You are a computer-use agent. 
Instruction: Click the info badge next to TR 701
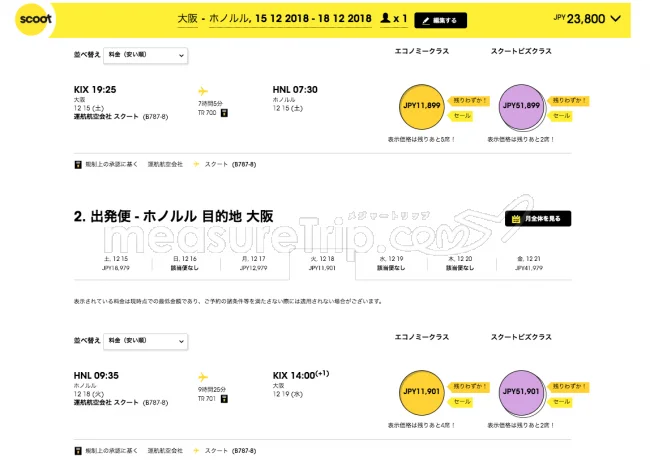[225, 398]
